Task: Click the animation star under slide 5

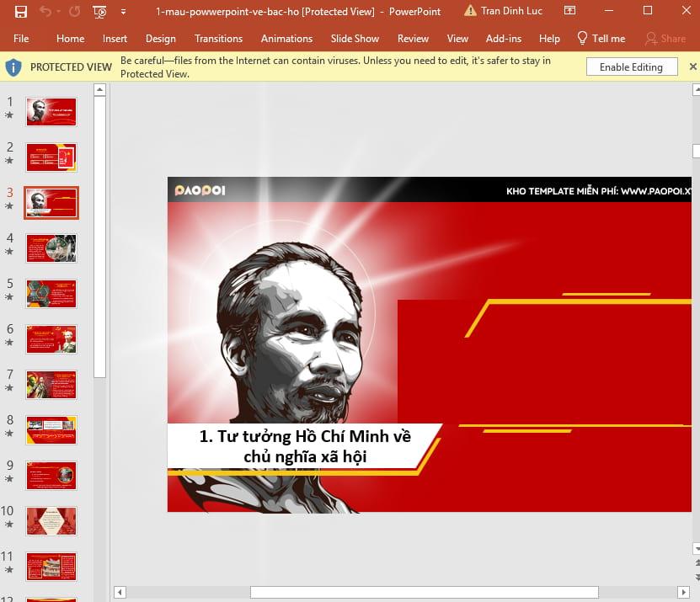Action: (9, 297)
